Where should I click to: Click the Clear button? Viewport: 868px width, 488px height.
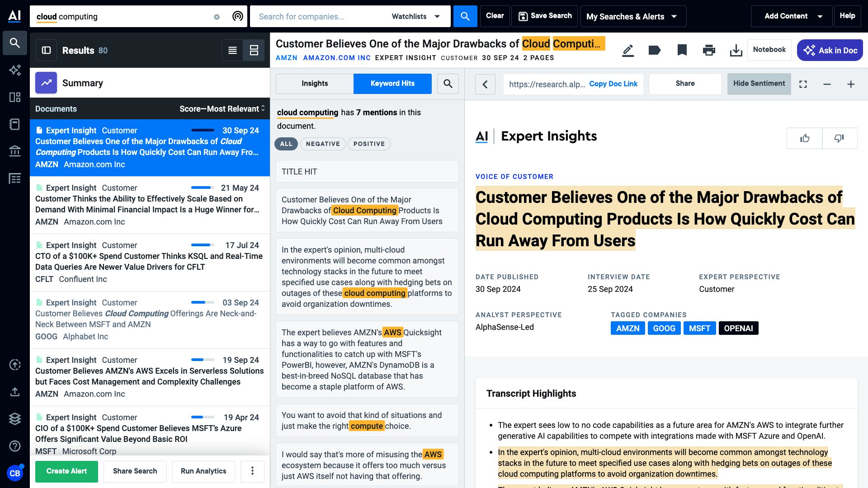coord(495,16)
